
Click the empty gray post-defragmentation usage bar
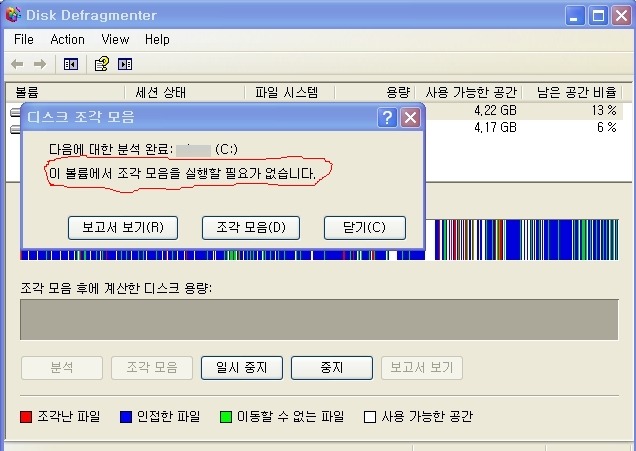point(319,320)
